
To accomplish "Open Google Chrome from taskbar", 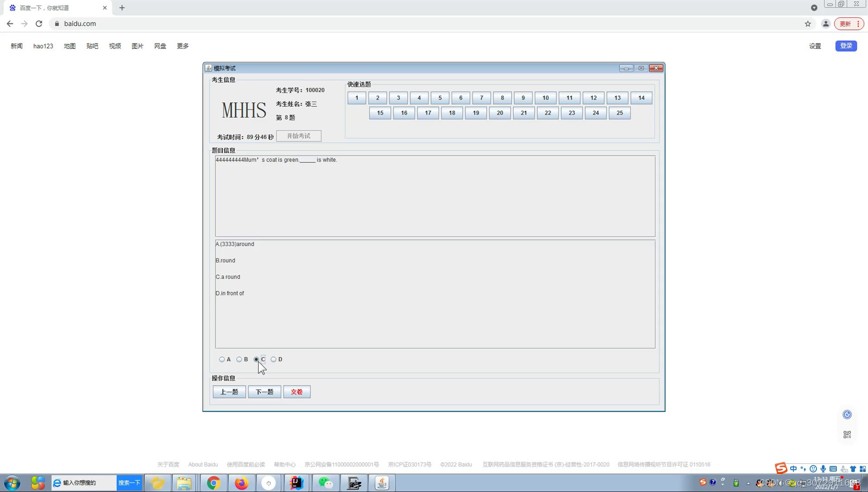I will 213,483.
